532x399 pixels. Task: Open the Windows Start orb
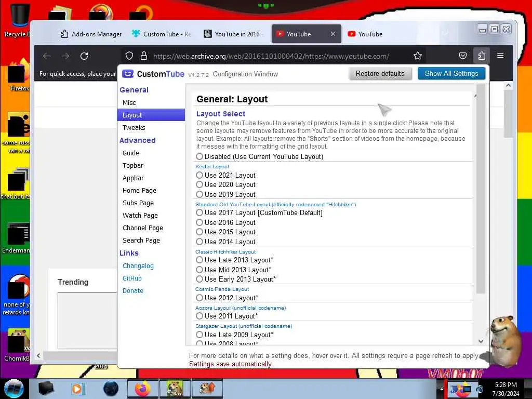[14, 389]
